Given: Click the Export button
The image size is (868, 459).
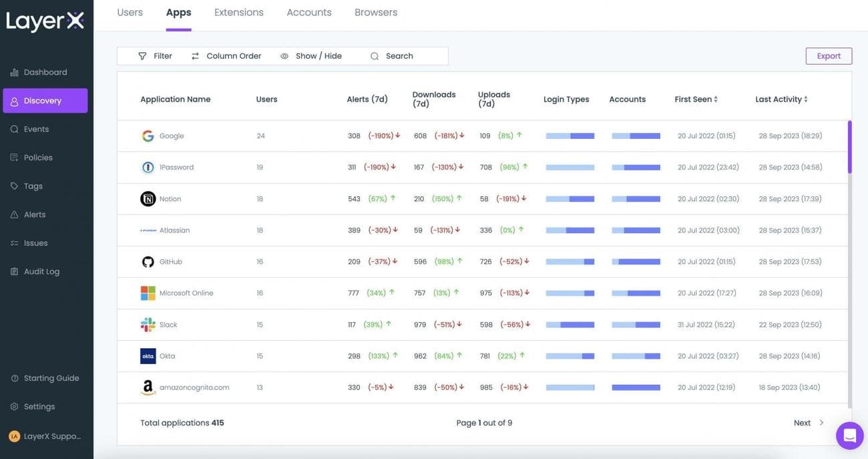Looking at the screenshot, I should (x=829, y=54).
